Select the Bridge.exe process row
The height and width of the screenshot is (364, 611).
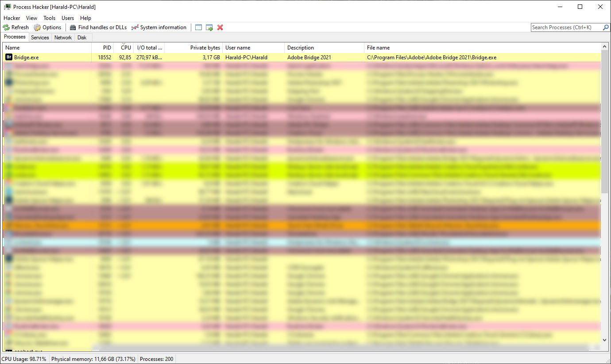pyautogui.click(x=266, y=57)
